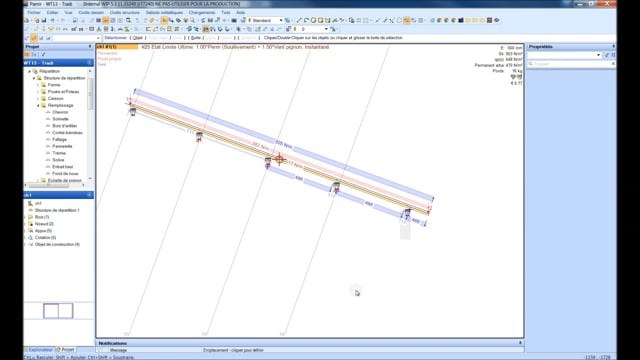Screen dimensions: 640x360
Task: Click the magnifier zoom icon in toolbar
Action: pos(193,20)
